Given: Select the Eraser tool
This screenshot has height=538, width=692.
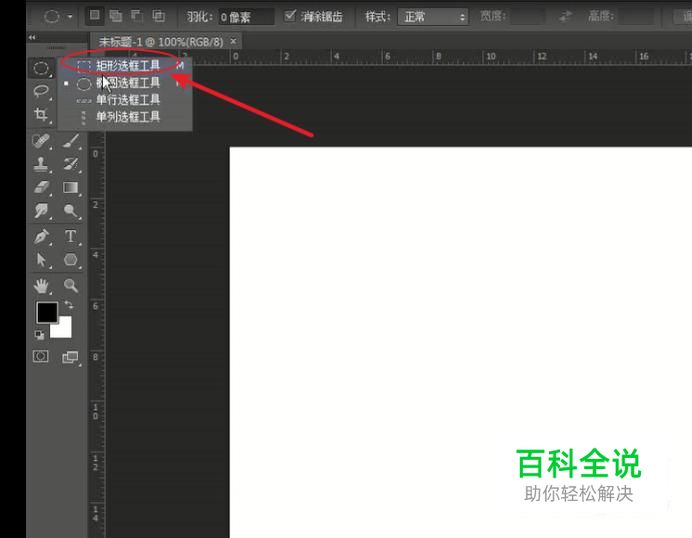Looking at the screenshot, I should [41, 188].
